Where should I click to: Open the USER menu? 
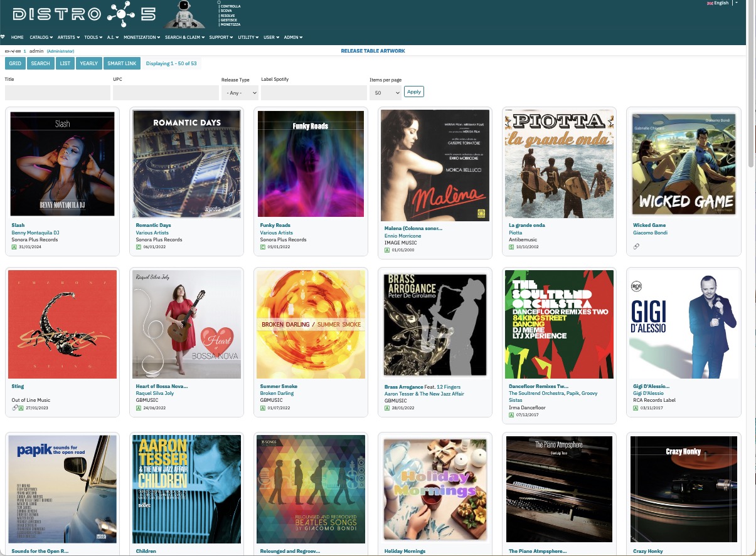272,38
